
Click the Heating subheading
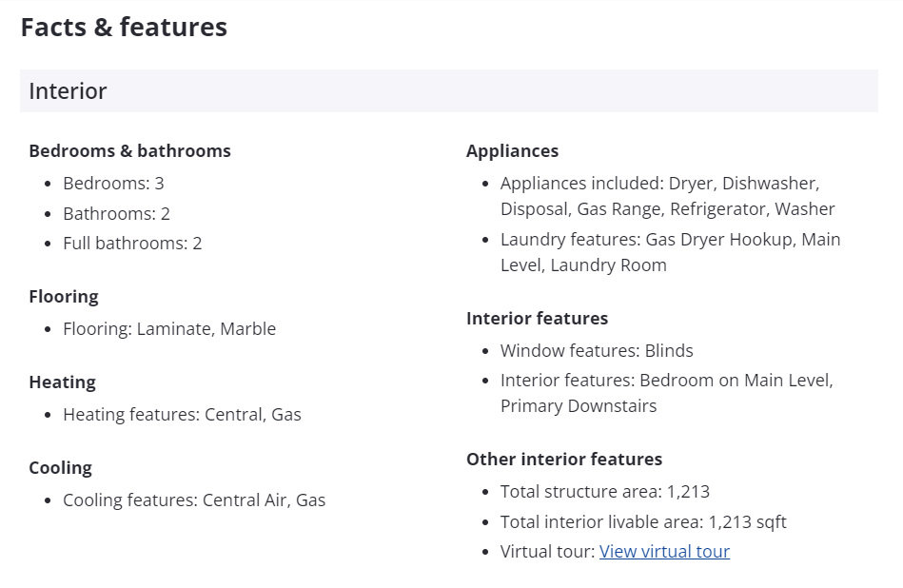point(62,382)
